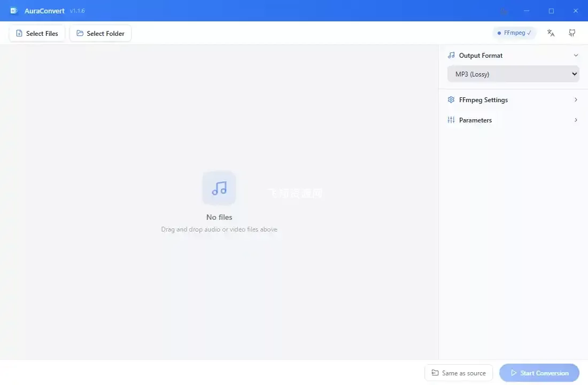Open the Select Files dialog
This screenshot has height=385, width=588.
(37, 33)
